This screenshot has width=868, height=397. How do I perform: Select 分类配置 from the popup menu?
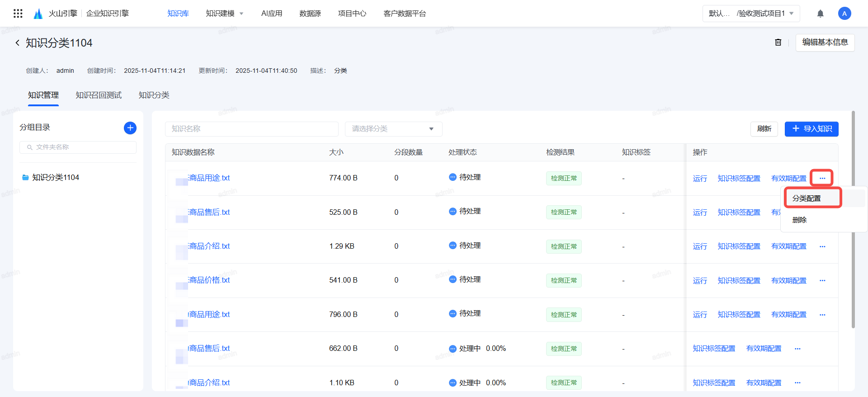point(807,198)
